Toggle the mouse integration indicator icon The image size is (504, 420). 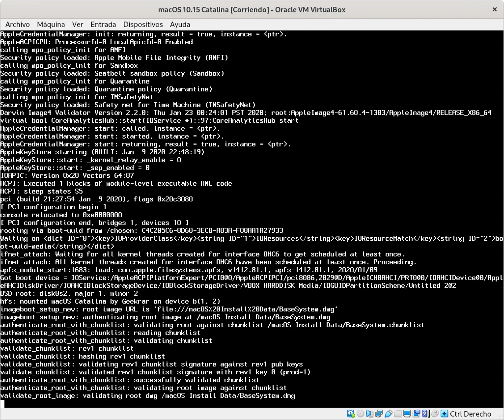(x=435, y=414)
